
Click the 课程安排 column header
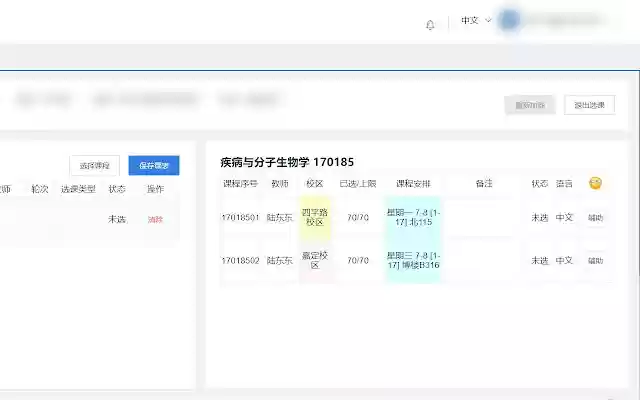[x=413, y=184]
